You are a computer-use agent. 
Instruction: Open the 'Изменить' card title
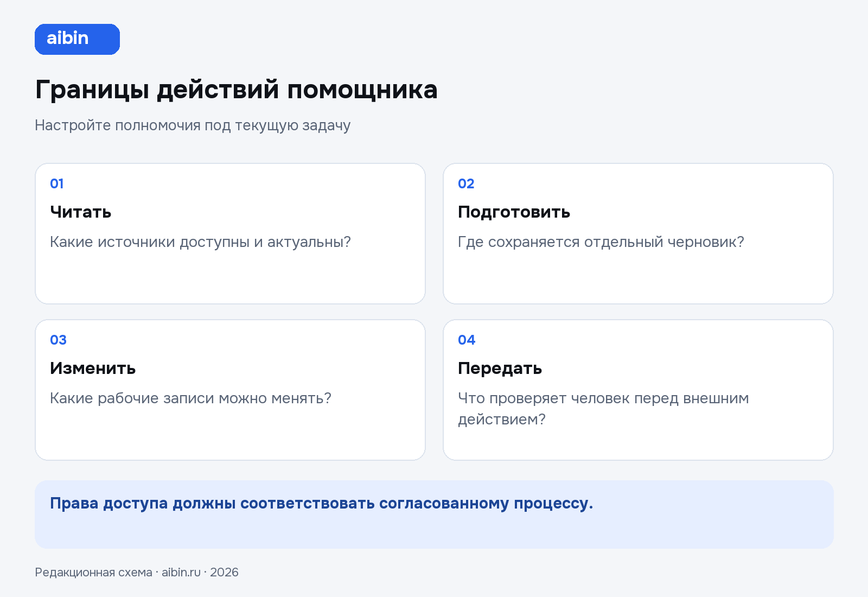coord(93,368)
